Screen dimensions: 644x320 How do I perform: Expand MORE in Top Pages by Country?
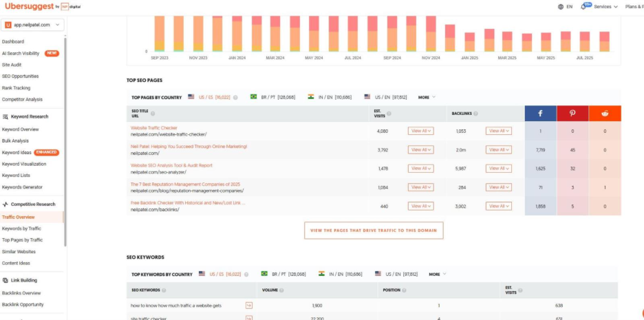tap(427, 97)
